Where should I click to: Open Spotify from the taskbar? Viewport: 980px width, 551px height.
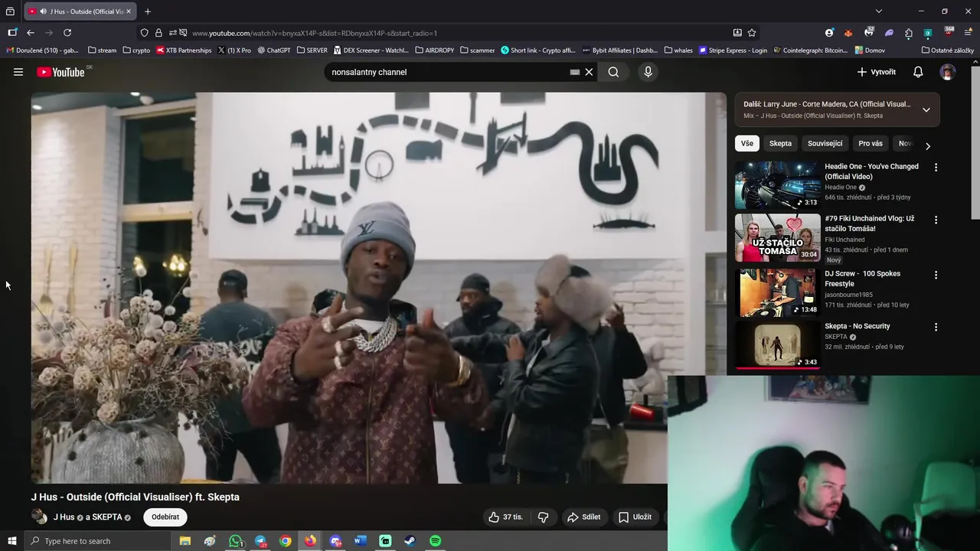[x=435, y=541]
